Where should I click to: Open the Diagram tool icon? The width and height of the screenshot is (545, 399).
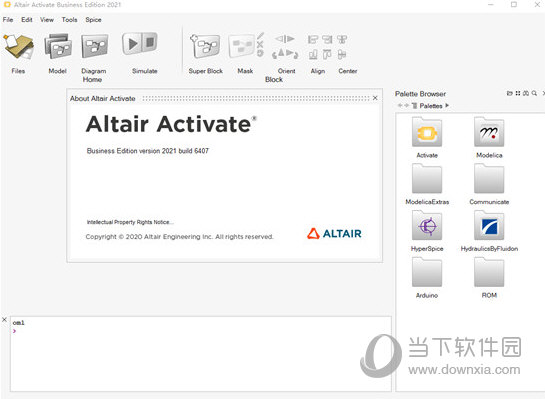95,46
